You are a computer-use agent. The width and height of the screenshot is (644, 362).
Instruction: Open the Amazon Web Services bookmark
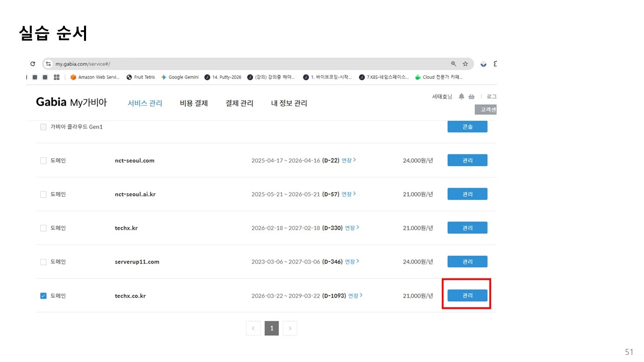click(x=95, y=77)
